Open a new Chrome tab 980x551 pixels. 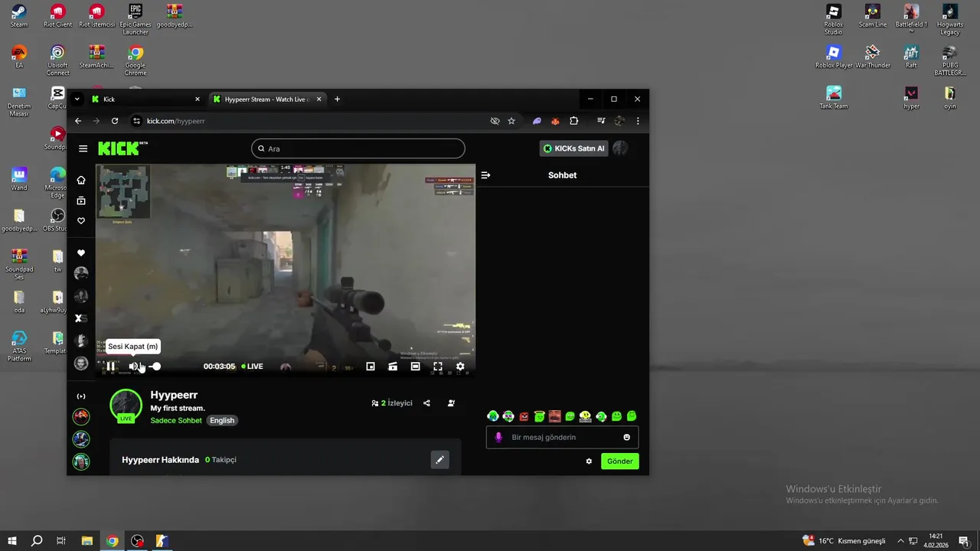coord(337,99)
